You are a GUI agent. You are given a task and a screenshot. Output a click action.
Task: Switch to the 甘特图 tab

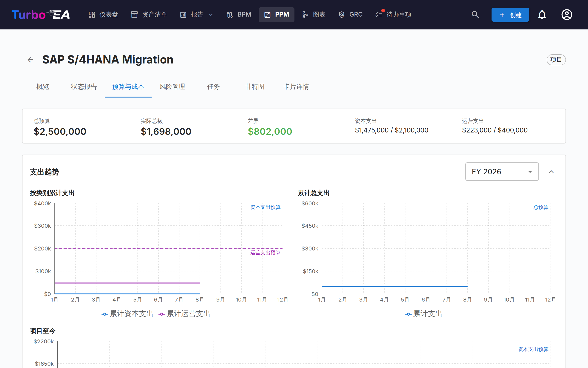click(x=255, y=87)
